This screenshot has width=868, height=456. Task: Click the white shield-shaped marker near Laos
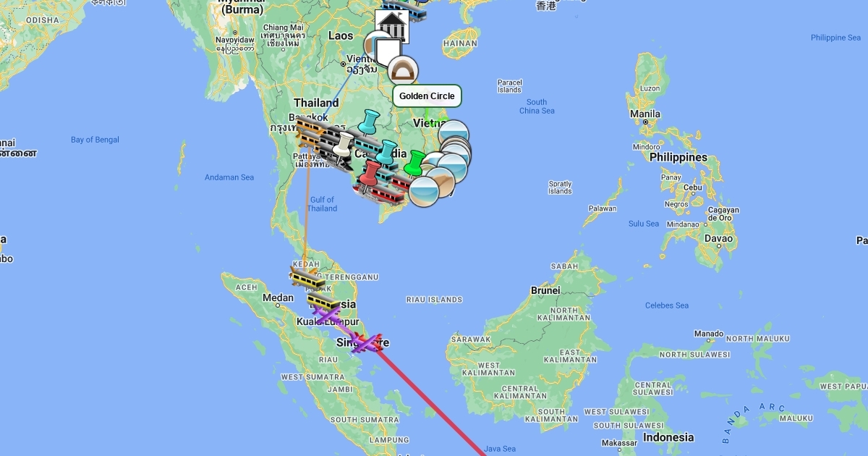tap(389, 51)
